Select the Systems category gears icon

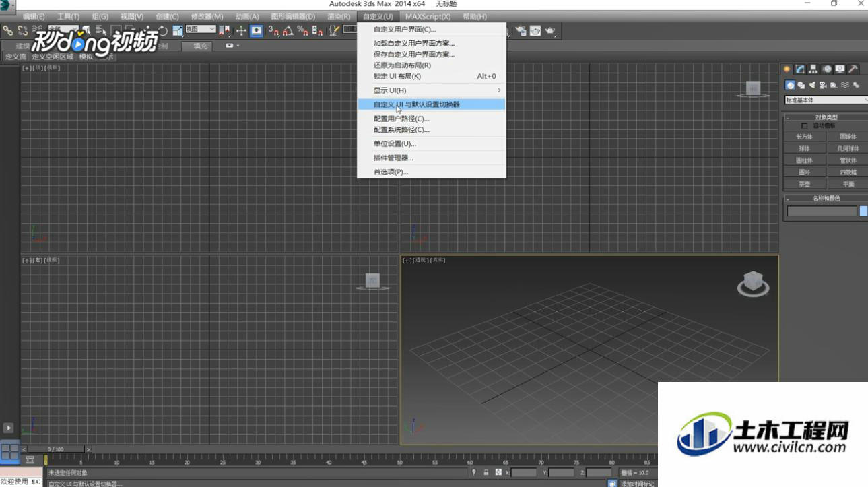coord(856,86)
